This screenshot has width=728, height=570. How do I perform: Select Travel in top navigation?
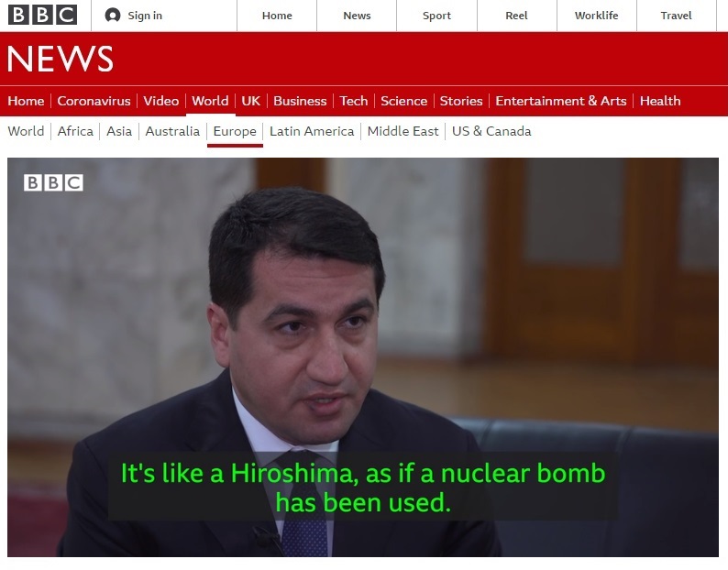(x=676, y=16)
